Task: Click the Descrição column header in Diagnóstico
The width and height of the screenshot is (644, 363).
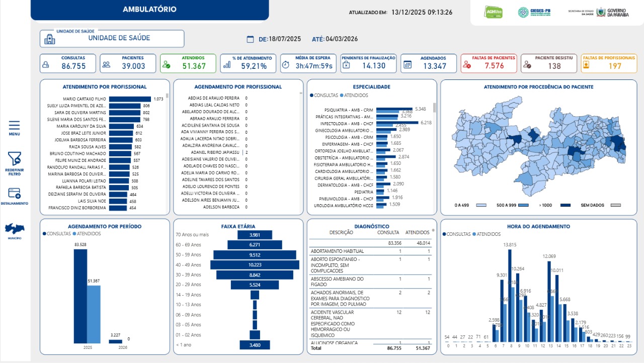Action: click(341, 232)
